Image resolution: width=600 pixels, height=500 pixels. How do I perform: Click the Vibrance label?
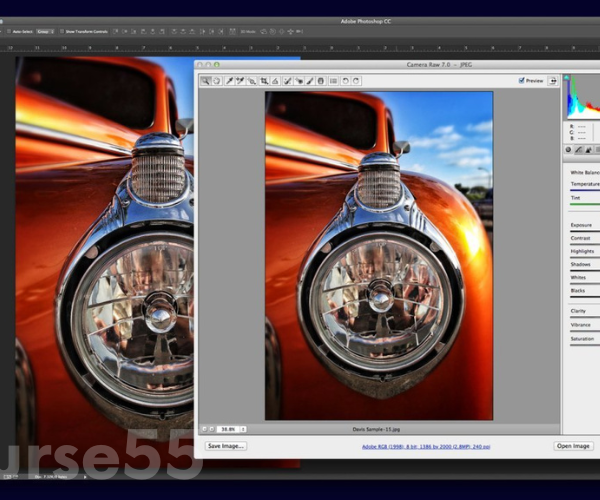point(580,325)
